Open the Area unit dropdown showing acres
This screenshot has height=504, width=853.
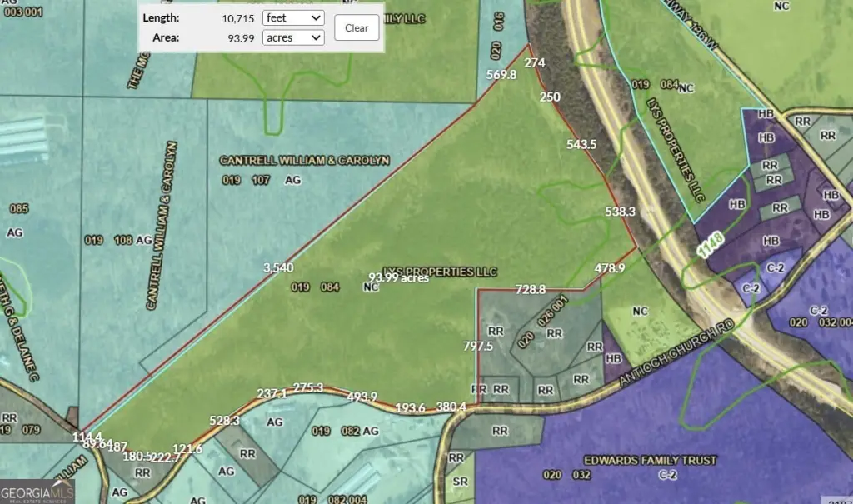point(293,37)
